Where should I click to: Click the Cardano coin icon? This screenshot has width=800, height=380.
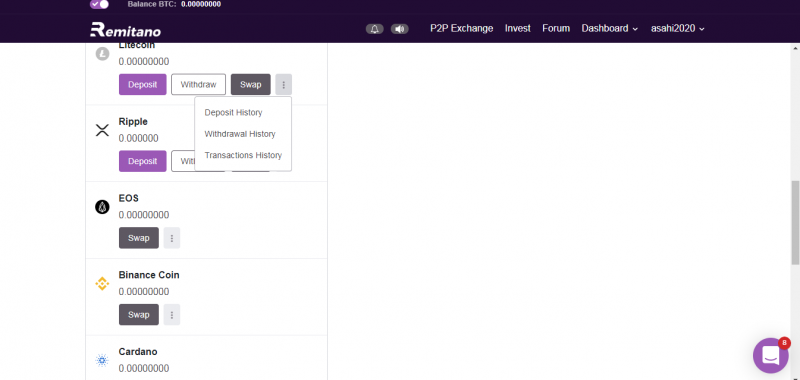pos(103,361)
